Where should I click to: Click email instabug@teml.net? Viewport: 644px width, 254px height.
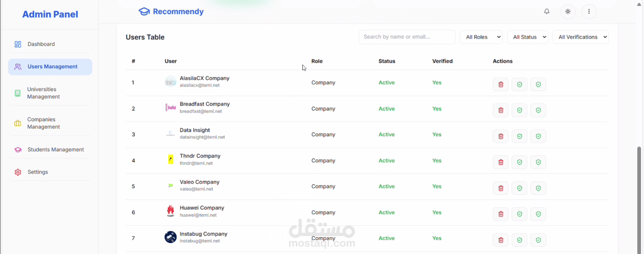point(200,241)
